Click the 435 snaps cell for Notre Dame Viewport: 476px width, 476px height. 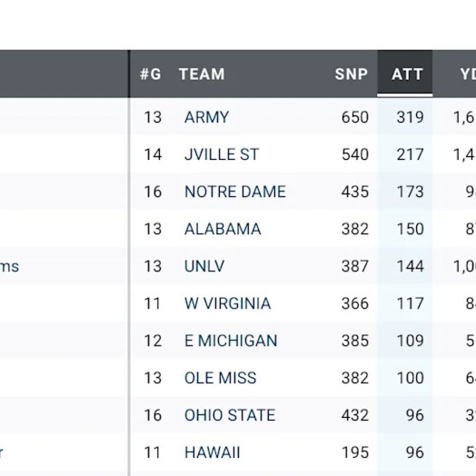(355, 192)
